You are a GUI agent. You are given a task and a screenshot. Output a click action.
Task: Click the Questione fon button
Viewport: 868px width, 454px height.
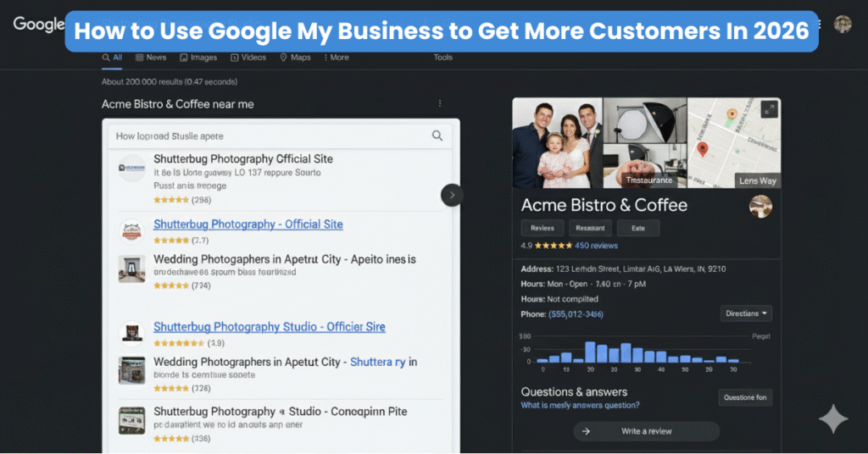click(x=745, y=397)
